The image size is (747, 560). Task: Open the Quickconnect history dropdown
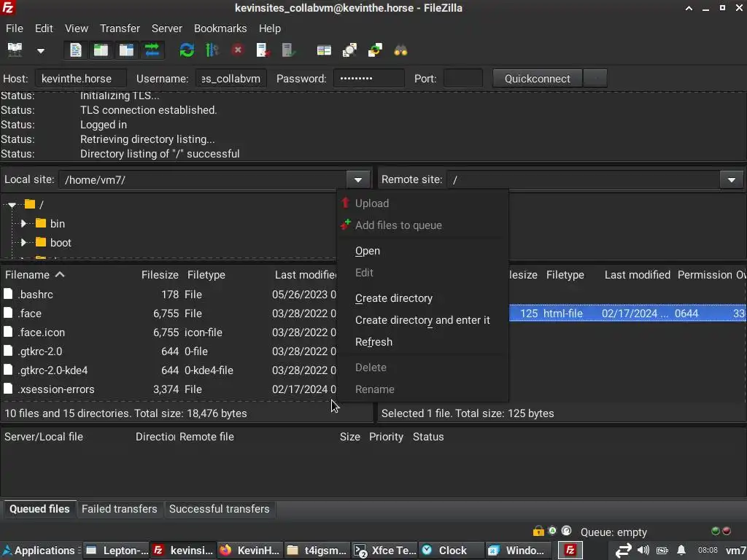tap(595, 79)
